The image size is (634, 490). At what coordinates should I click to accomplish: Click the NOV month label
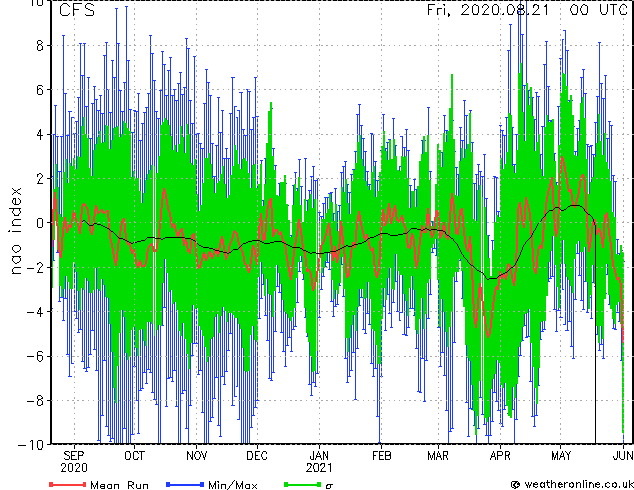[x=197, y=456]
